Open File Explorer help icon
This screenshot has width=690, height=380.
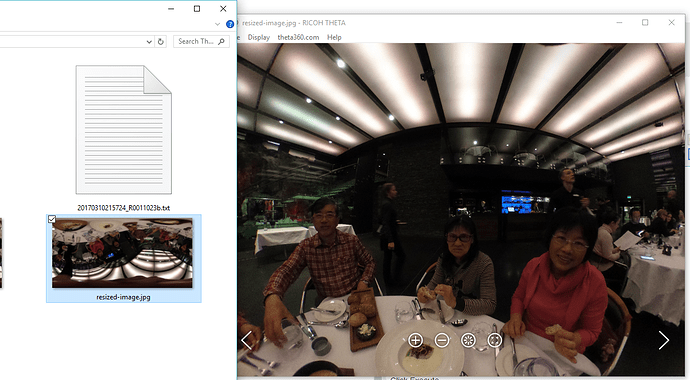click(x=230, y=24)
